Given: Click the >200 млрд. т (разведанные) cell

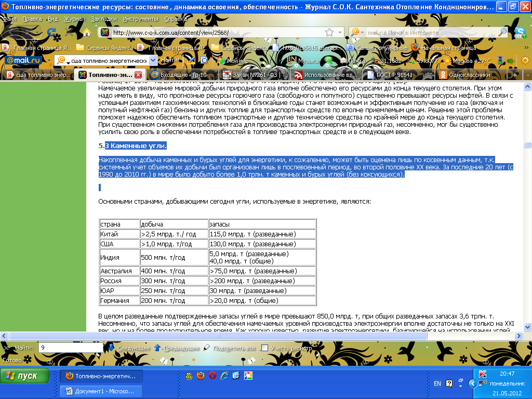Looking at the screenshot, I should coord(262,281).
